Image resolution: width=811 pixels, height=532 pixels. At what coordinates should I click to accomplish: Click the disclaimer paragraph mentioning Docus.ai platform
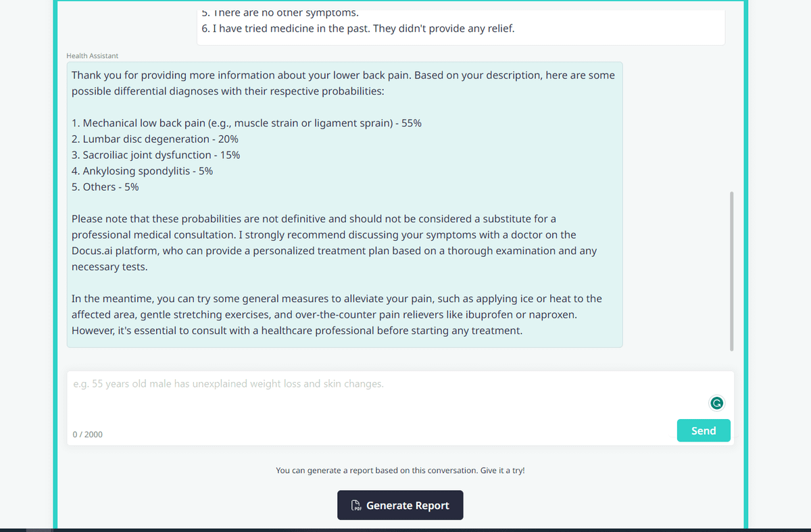click(x=334, y=243)
